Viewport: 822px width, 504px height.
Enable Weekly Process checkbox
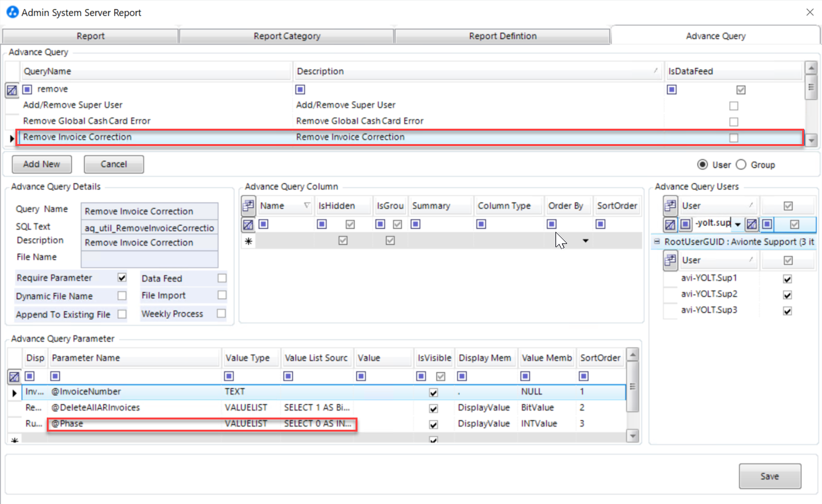[222, 314]
